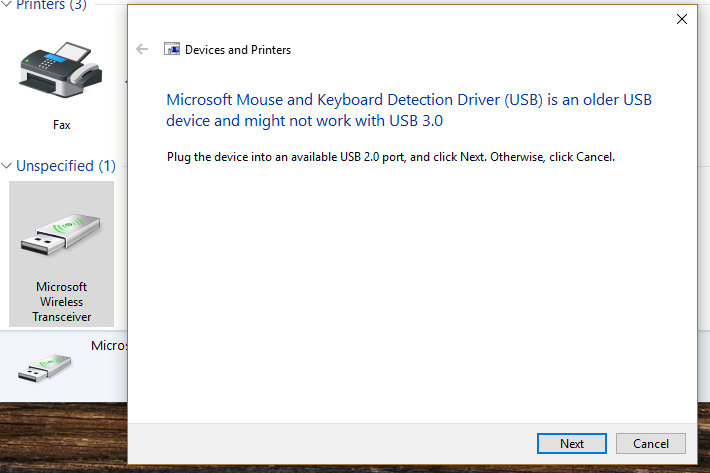Click the small transceiver icon in details pane
710x473 pixels.
coord(44,368)
